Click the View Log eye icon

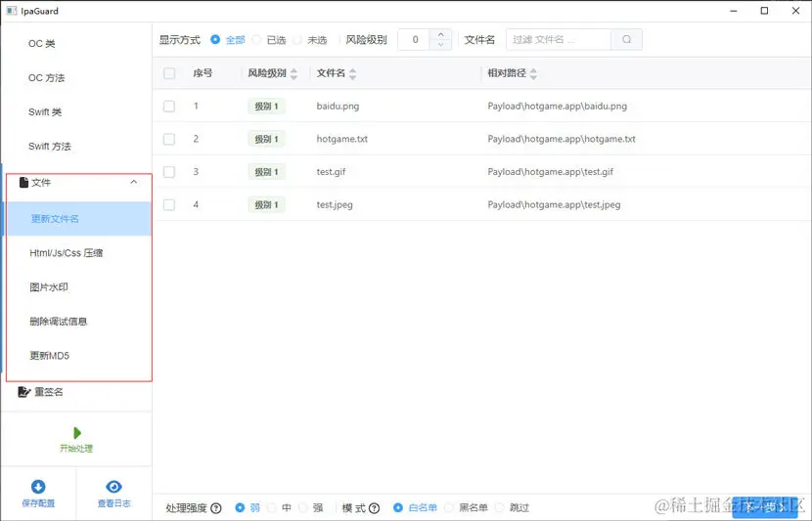click(x=113, y=487)
